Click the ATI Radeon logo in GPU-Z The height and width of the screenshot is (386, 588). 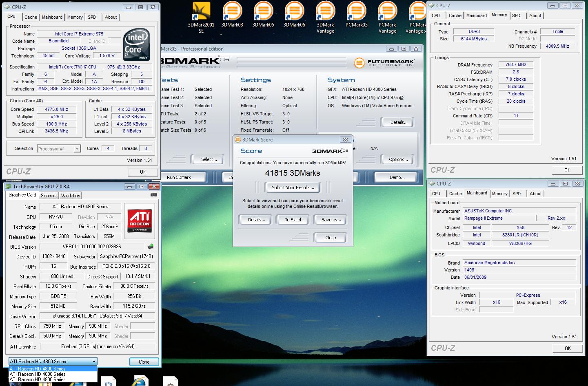point(140,221)
